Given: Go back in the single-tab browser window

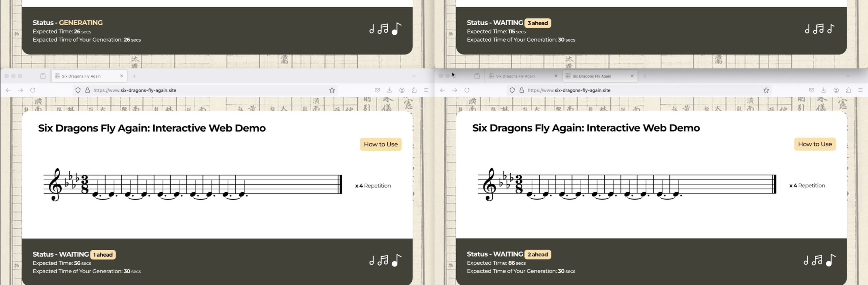Looking at the screenshot, I should [8, 90].
